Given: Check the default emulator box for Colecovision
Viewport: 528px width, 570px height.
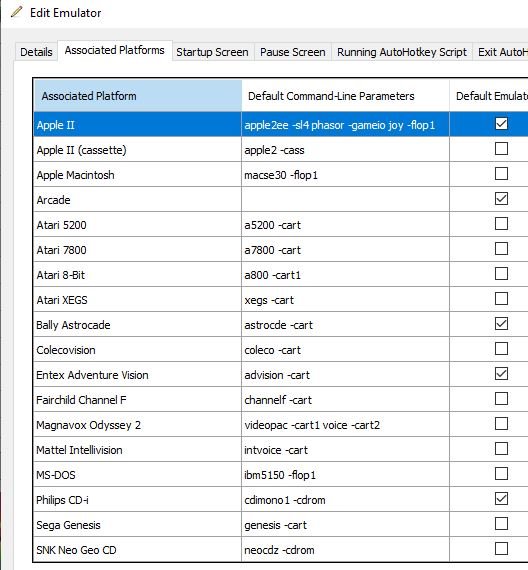Looking at the screenshot, I should click(501, 349).
